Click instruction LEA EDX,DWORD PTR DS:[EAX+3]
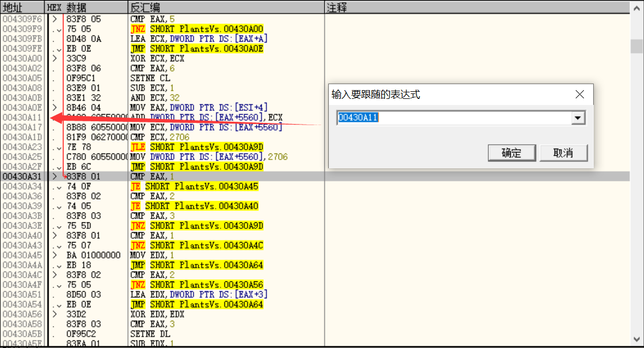644x348 pixels. click(199, 295)
